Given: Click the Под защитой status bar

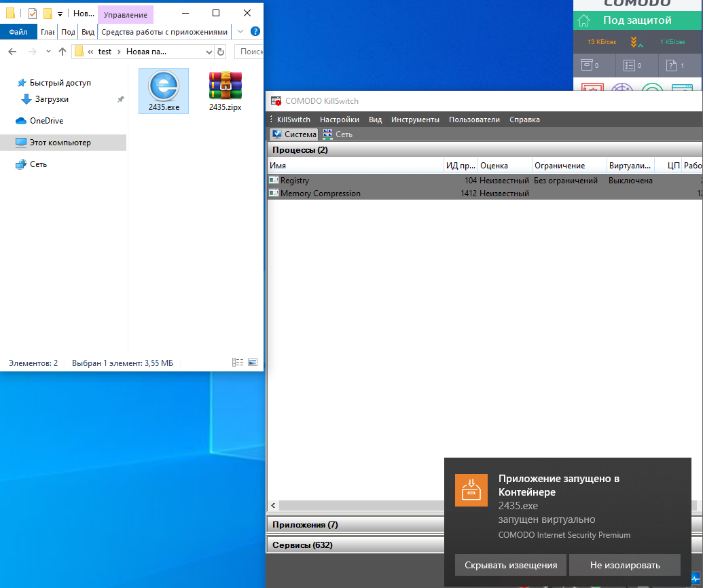Looking at the screenshot, I should point(638,20).
